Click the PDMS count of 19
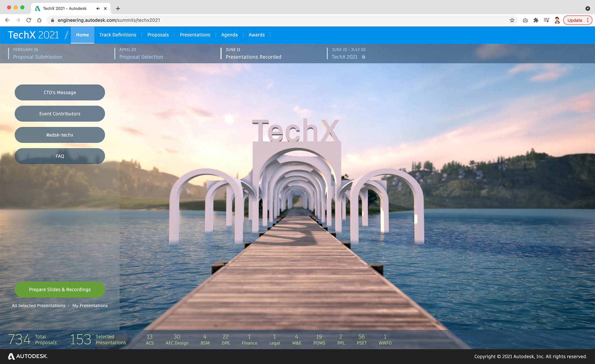The height and width of the screenshot is (364, 595). click(x=319, y=339)
